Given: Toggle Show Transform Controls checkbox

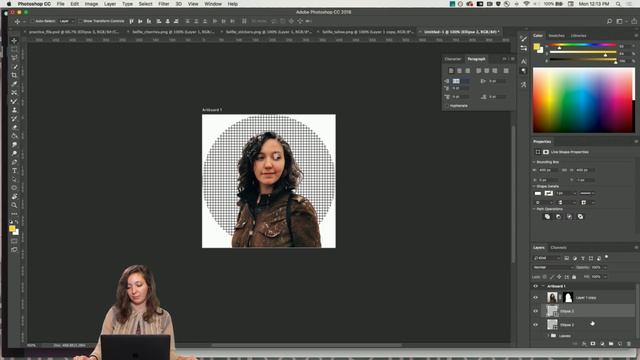Looking at the screenshot, I should tap(80, 21).
